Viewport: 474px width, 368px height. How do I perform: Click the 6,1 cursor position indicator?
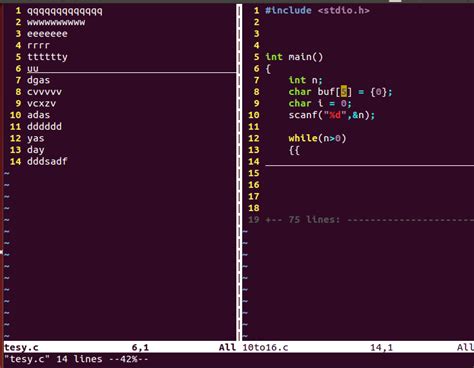(x=140, y=348)
